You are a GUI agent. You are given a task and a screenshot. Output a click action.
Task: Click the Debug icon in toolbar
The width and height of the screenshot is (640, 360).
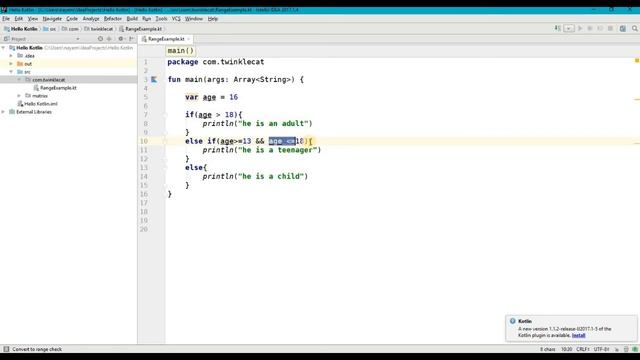(x=590, y=29)
